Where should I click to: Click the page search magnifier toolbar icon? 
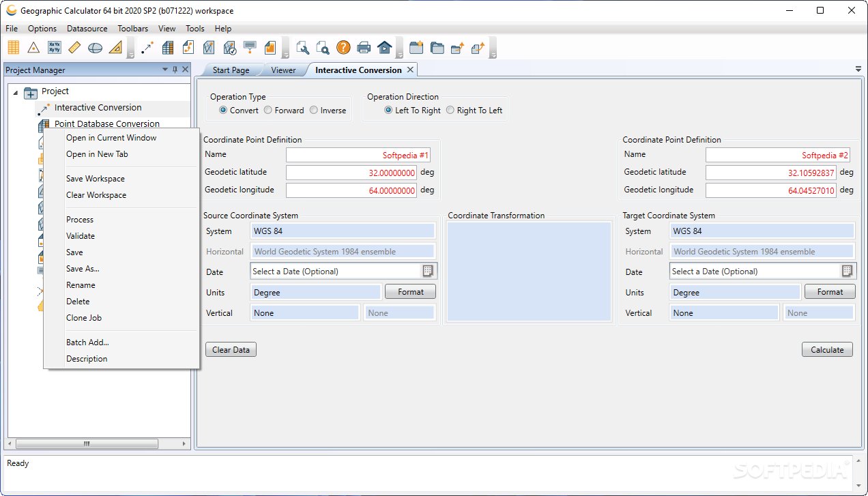tap(323, 47)
